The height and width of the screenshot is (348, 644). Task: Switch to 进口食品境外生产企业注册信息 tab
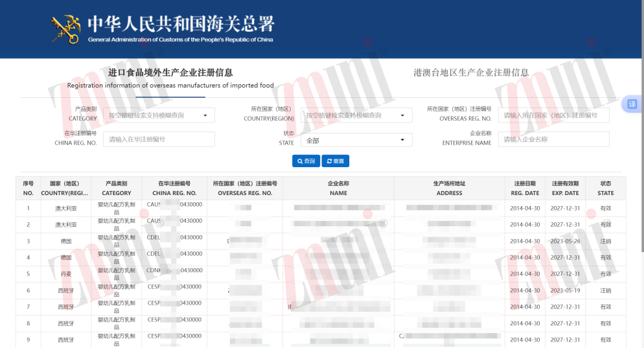pyautogui.click(x=170, y=73)
